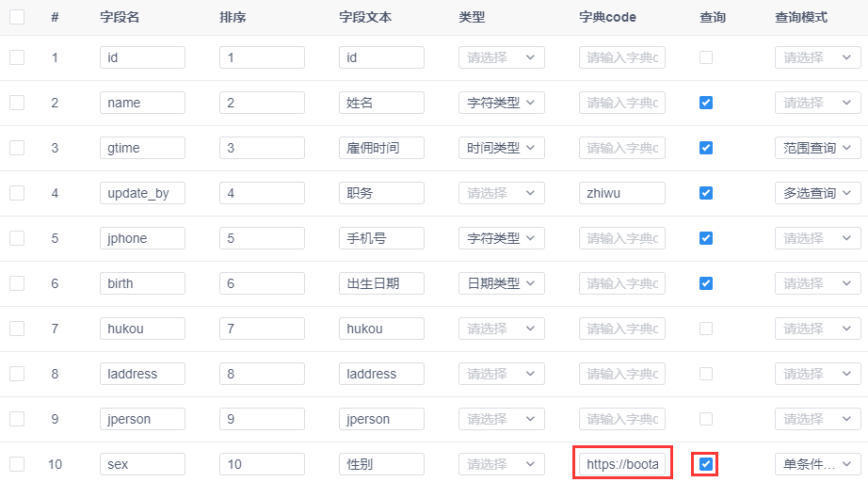Screen dimensions: 868x482
Task: Open the type dropdown in jperson row
Action: [x=502, y=419]
